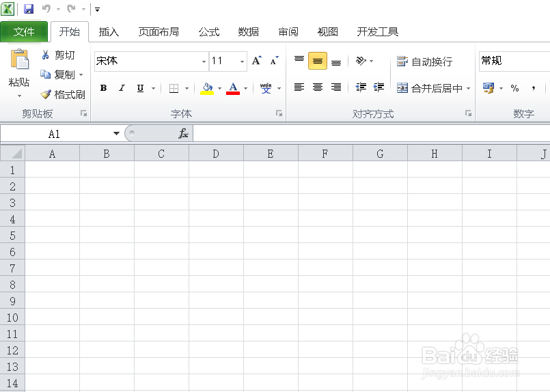Click the fx insert function button
The height and width of the screenshot is (392, 550).
point(184,134)
